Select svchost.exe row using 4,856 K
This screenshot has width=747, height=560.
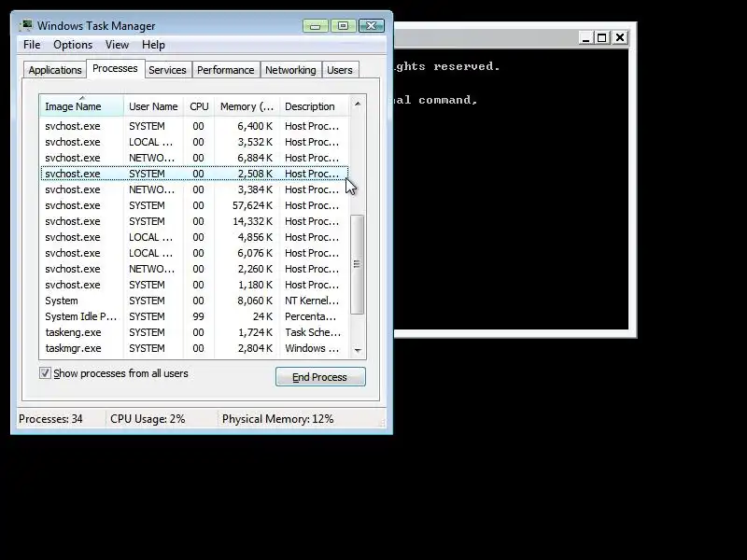coord(194,237)
